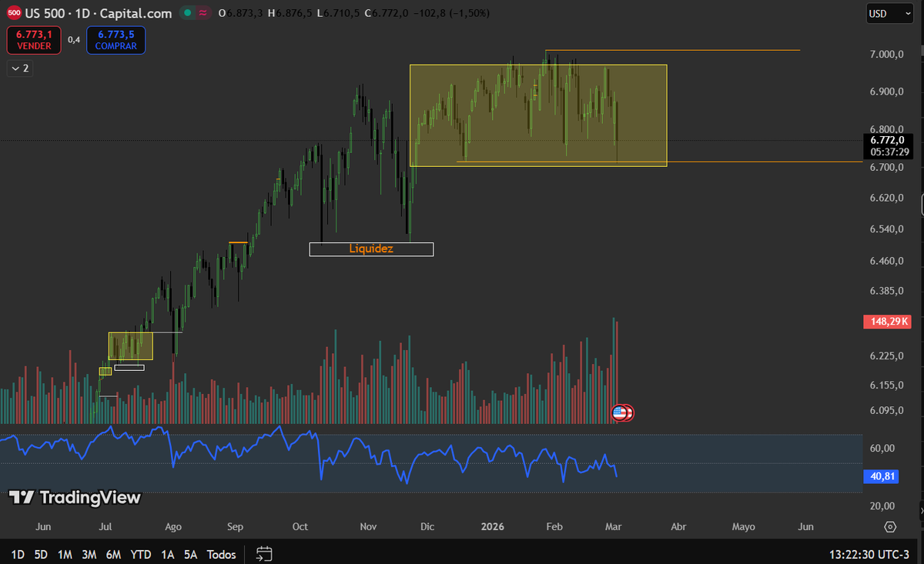The image size is (924, 564).
Task: Select the 1D time range
Action: click(x=17, y=554)
